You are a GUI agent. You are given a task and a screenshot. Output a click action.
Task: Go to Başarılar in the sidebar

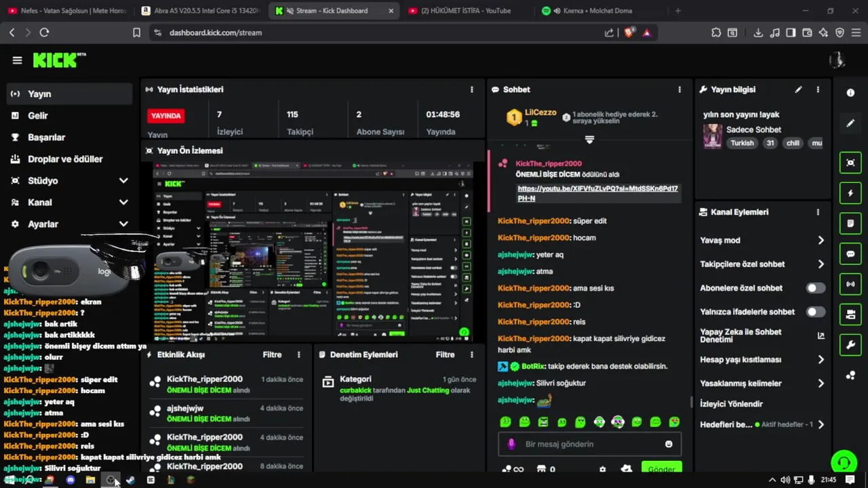(69, 138)
